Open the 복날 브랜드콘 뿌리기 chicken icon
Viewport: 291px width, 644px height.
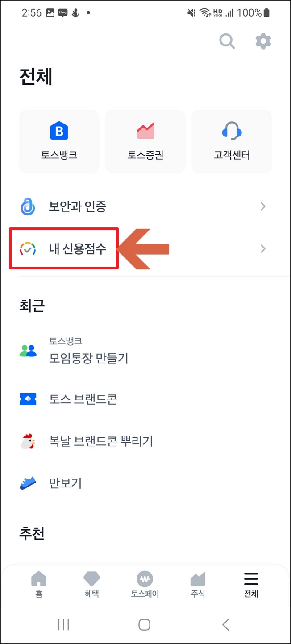pyautogui.click(x=28, y=441)
